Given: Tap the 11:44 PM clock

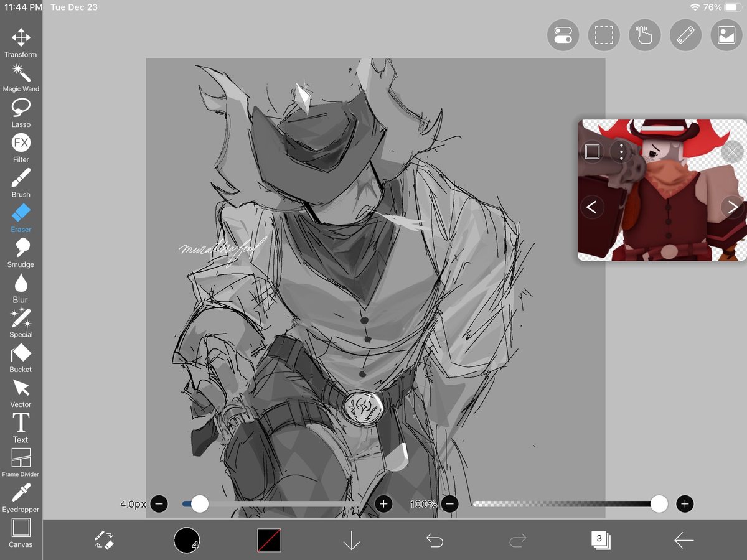Looking at the screenshot, I should (x=24, y=7).
